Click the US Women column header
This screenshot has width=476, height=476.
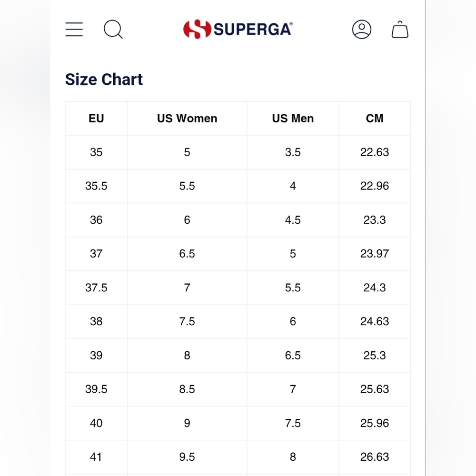coord(187,119)
